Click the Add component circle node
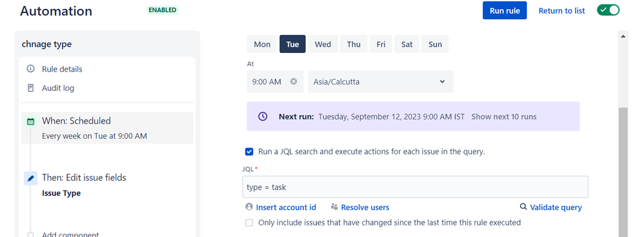Image resolution: width=644 pixels, height=237 pixels. coord(30,235)
